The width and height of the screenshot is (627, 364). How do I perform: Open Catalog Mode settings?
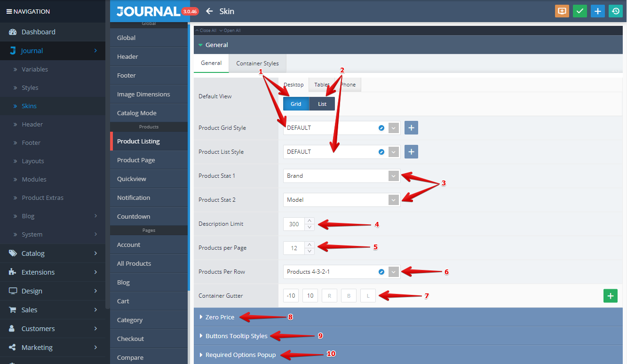(149, 113)
